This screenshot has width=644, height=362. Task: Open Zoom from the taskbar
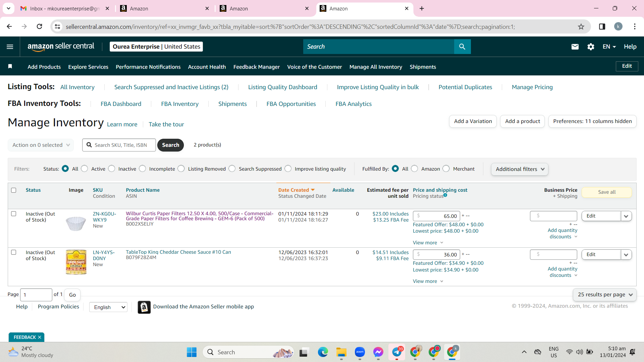(x=360, y=352)
